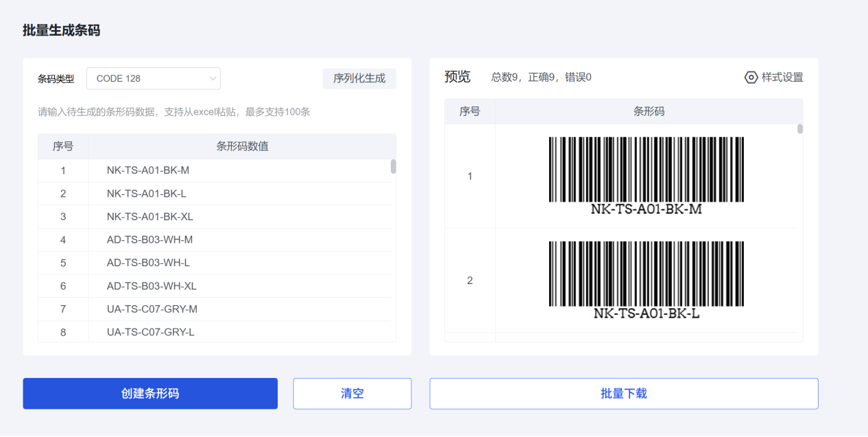This screenshot has width=868, height=437.
Task: Open the 序列化生成 serialization dialog
Action: pos(359,78)
